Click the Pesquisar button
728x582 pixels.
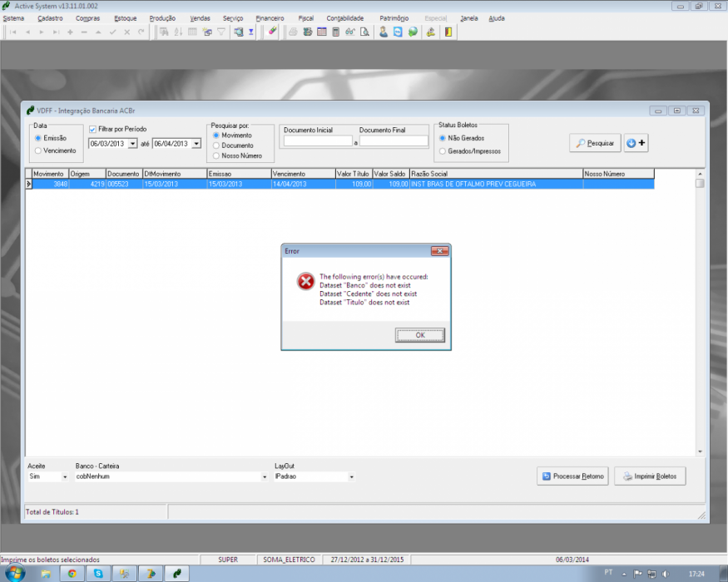click(595, 143)
